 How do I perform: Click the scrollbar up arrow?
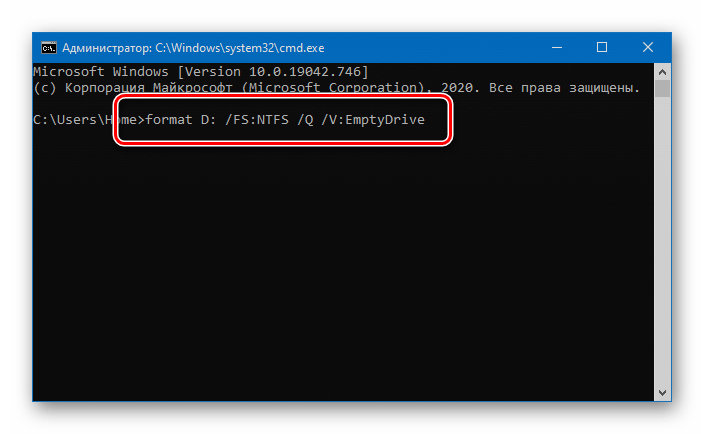(x=662, y=71)
